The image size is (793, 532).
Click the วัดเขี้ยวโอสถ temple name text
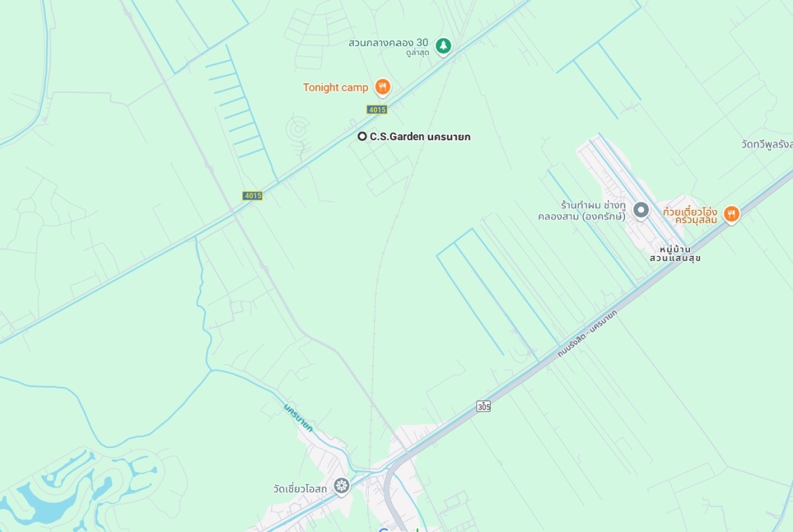300,489
